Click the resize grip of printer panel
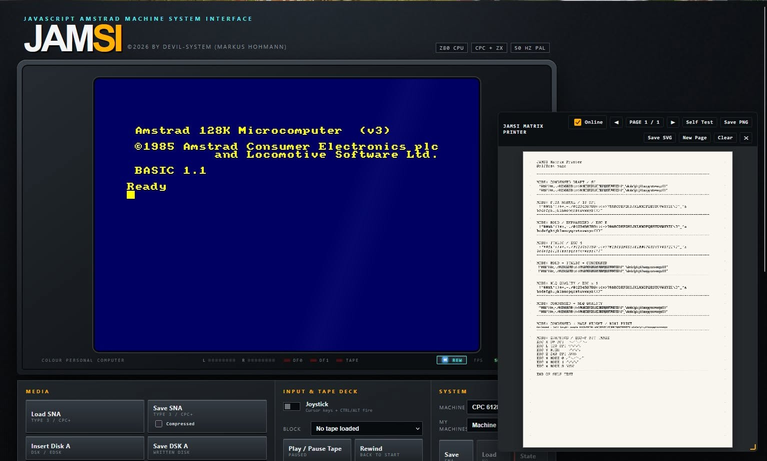Screen dimensions: 767x461 753,447
